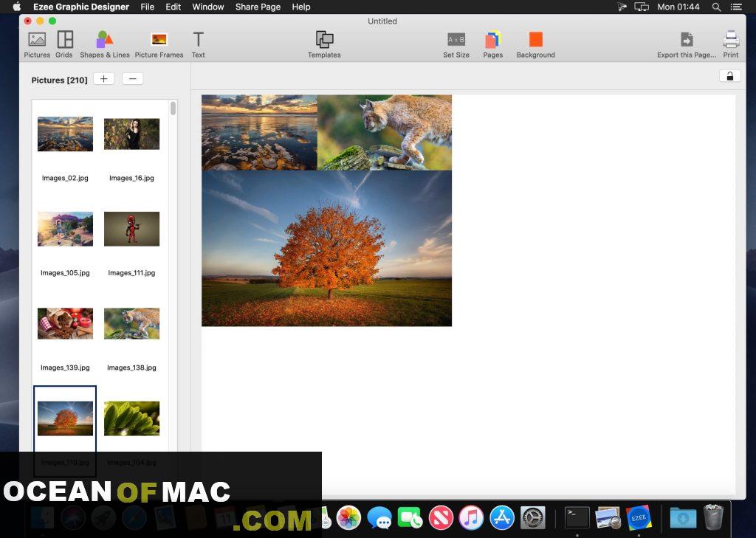This screenshot has height=538, width=756.
Task: Open Downloads folder in Dock
Action: pyautogui.click(x=683, y=518)
